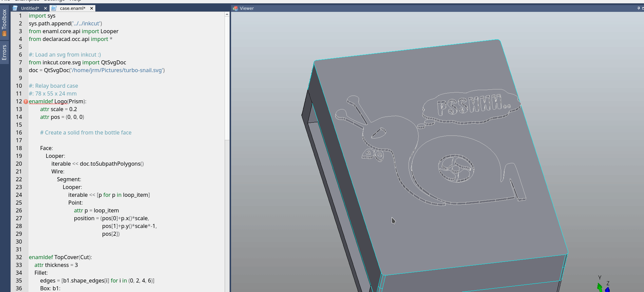Click the turbo fan emblem in snail shell

(456, 168)
